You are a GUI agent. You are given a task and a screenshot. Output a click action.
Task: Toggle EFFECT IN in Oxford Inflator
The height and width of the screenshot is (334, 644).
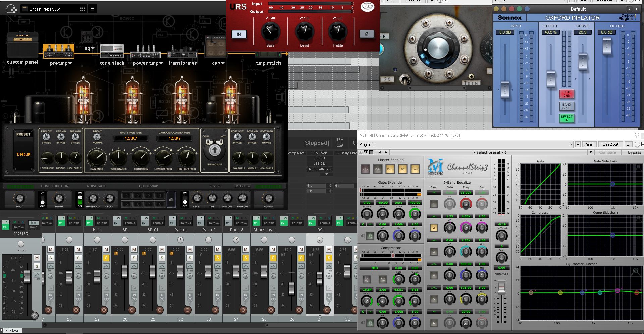pos(567,118)
